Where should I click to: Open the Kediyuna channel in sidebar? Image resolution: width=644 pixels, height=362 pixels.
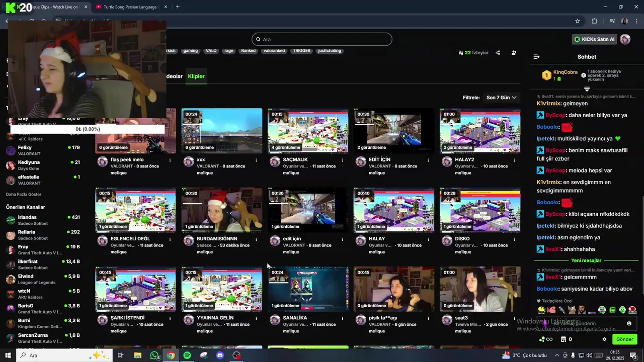[x=43, y=165]
